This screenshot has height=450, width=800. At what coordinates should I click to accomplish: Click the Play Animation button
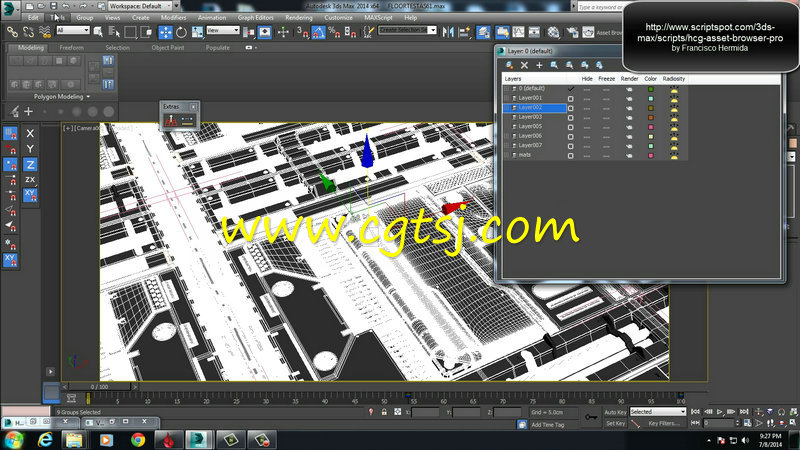(720, 412)
